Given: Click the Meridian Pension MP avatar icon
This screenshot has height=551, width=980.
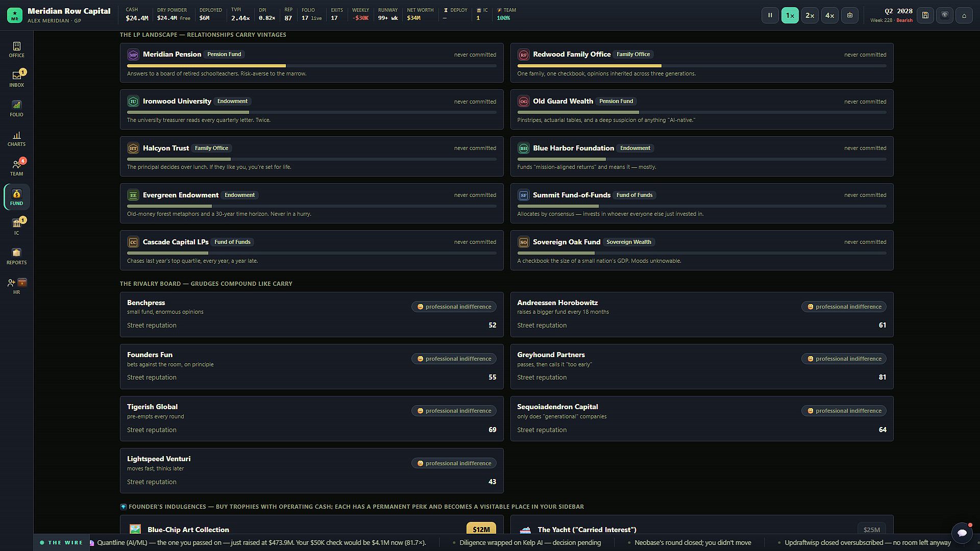Looking at the screenshot, I should pyautogui.click(x=133, y=55).
